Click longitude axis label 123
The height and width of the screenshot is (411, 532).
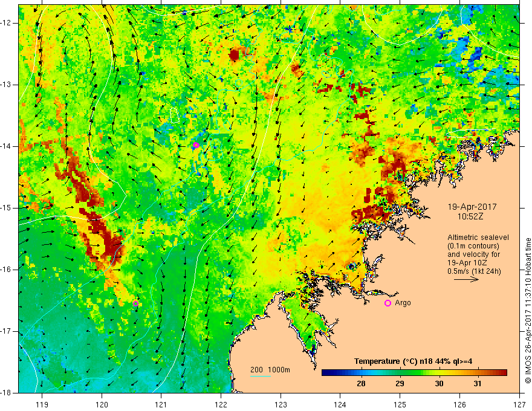click(281, 404)
